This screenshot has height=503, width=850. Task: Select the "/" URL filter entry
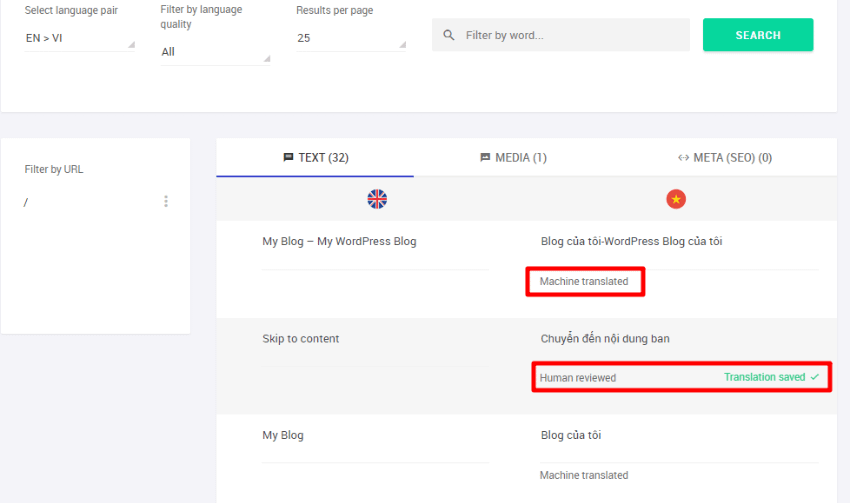(x=27, y=202)
